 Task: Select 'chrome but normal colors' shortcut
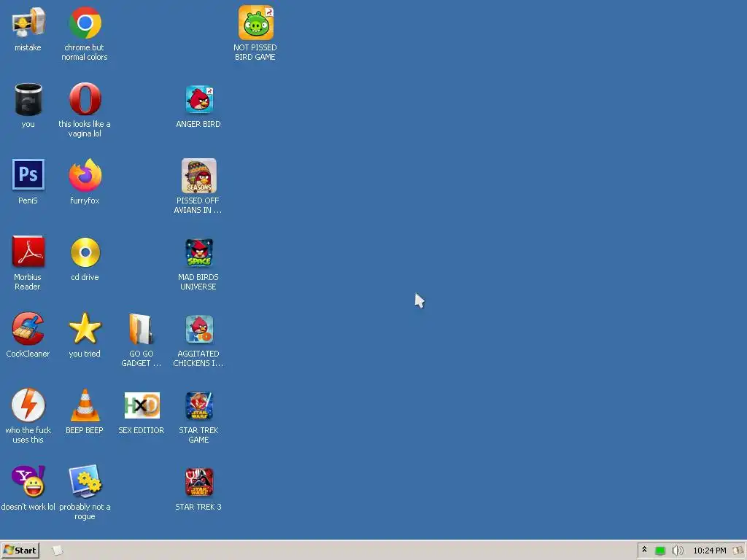tap(85, 23)
